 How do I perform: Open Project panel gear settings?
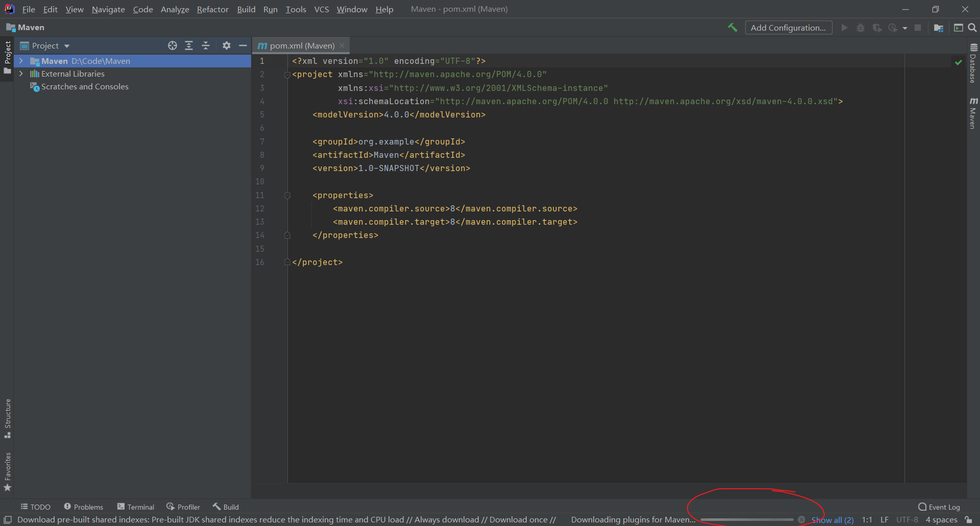(x=227, y=45)
